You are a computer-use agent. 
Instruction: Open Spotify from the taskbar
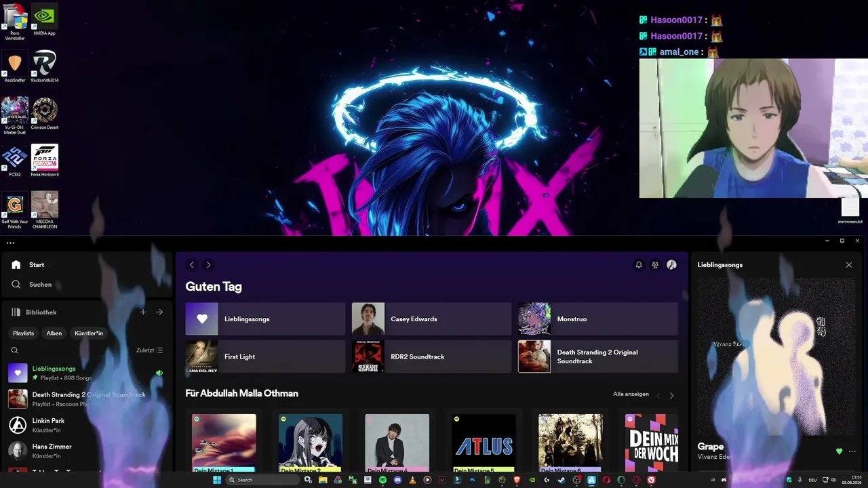tap(382, 480)
